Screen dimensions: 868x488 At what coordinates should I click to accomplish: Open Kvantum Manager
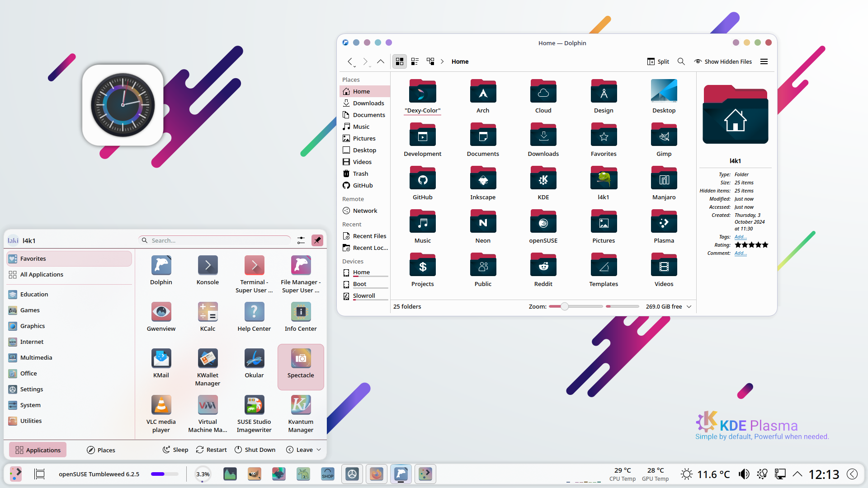tap(301, 414)
